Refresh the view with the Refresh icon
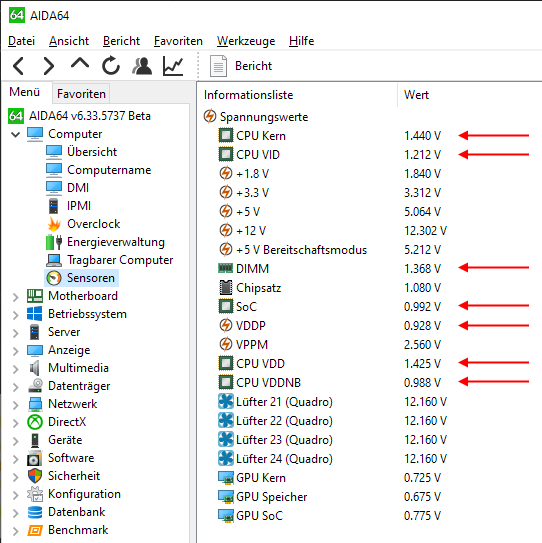The image size is (542, 543). click(x=111, y=65)
